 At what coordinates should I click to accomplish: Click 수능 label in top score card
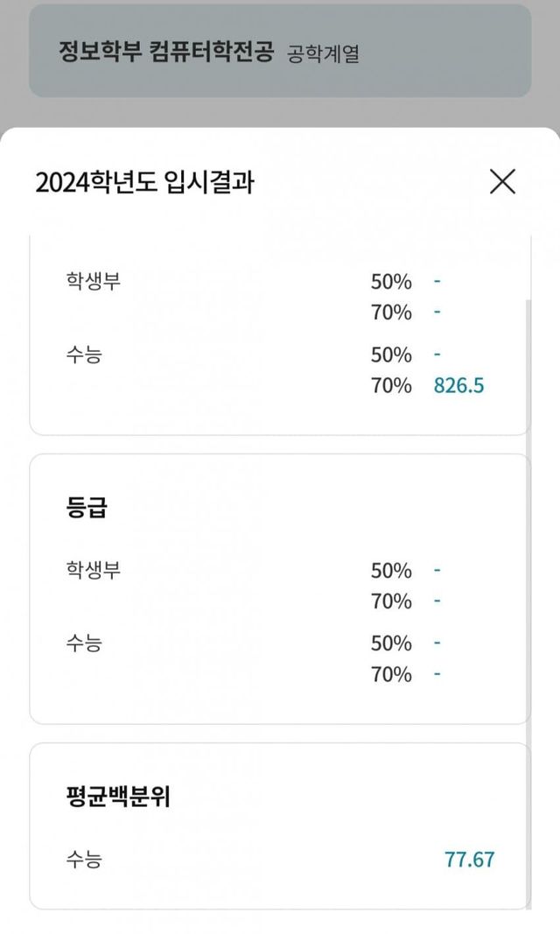point(84,355)
